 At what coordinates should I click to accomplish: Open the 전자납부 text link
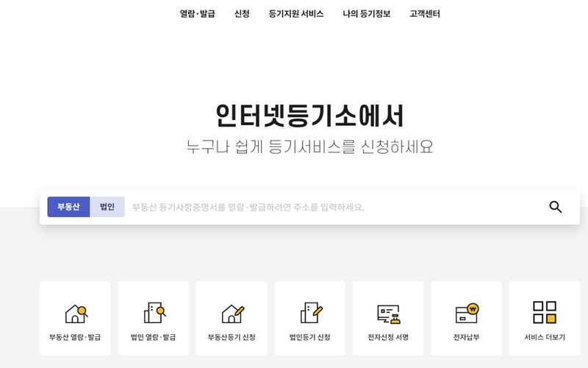466,337
